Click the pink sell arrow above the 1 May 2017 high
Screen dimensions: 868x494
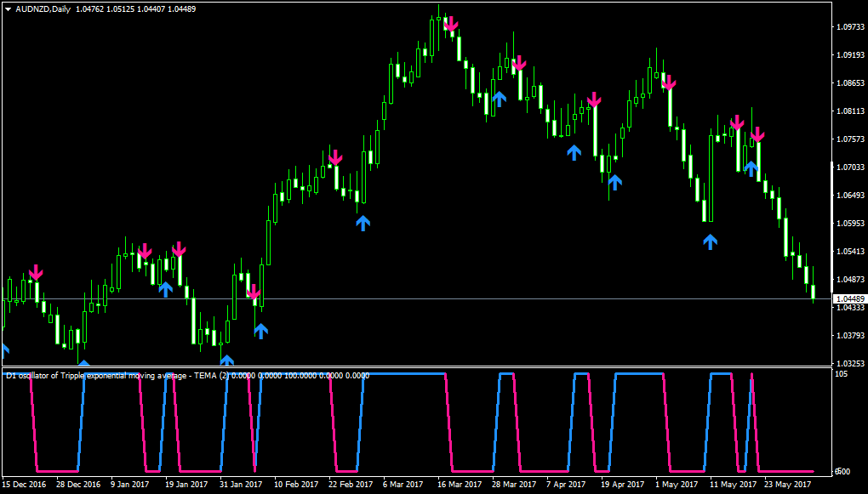tap(669, 83)
